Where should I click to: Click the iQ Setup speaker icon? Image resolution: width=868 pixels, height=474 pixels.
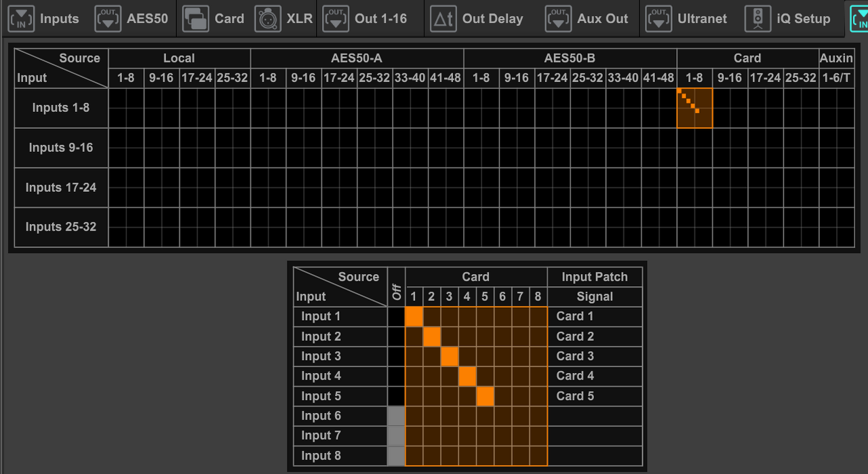pyautogui.click(x=757, y=19)
